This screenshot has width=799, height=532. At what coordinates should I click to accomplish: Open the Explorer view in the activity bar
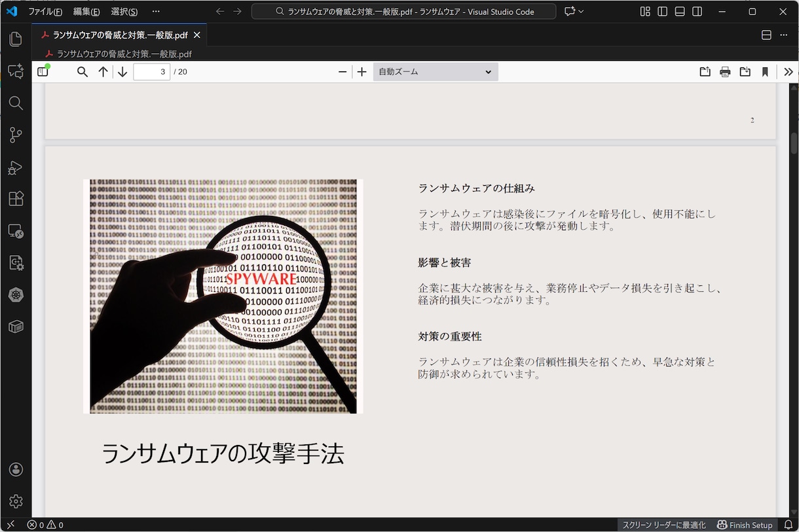click(x=16, y=39)
